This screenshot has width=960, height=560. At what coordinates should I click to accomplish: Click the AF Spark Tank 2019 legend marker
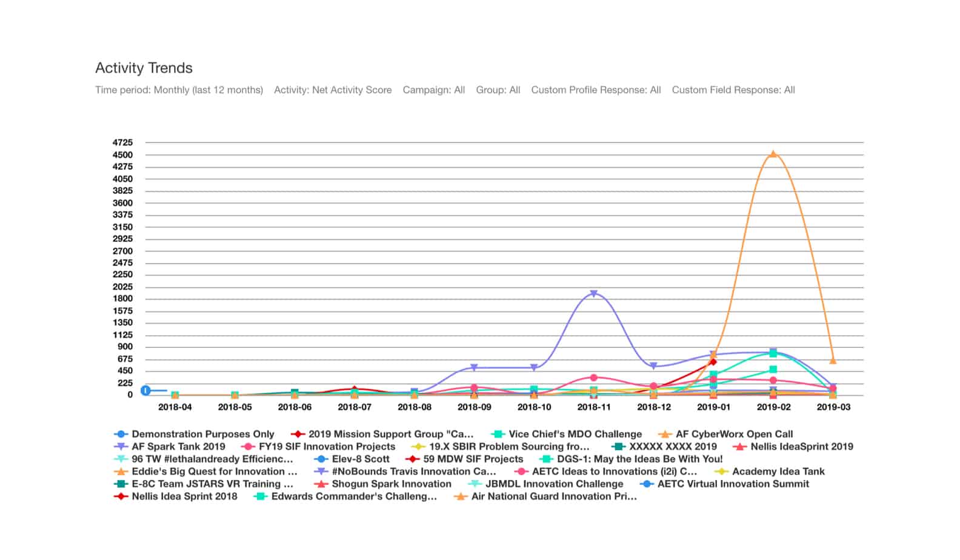pos(121,447)
